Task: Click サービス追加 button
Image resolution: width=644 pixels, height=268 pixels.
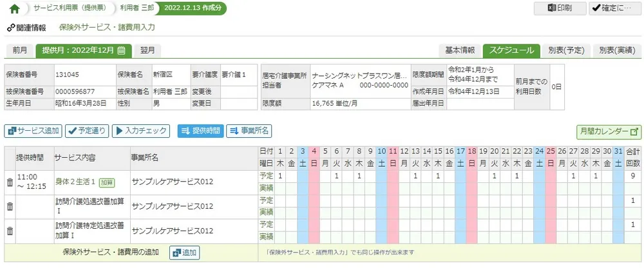Action: [x=33, y=131]
